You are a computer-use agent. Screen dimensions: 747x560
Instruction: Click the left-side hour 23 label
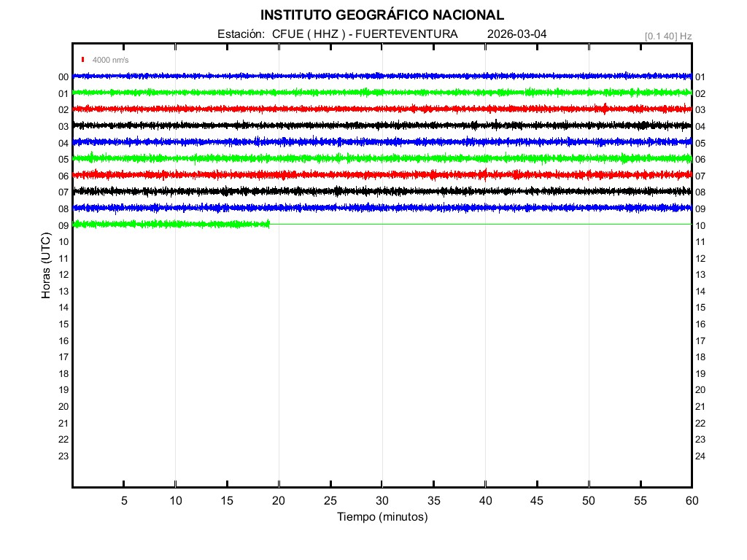point(63,456)
